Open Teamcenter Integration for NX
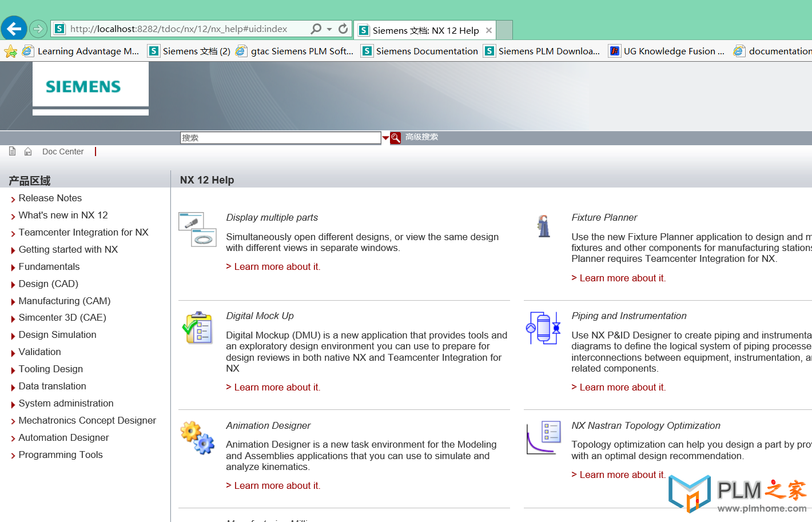 (x=83, y=233)
